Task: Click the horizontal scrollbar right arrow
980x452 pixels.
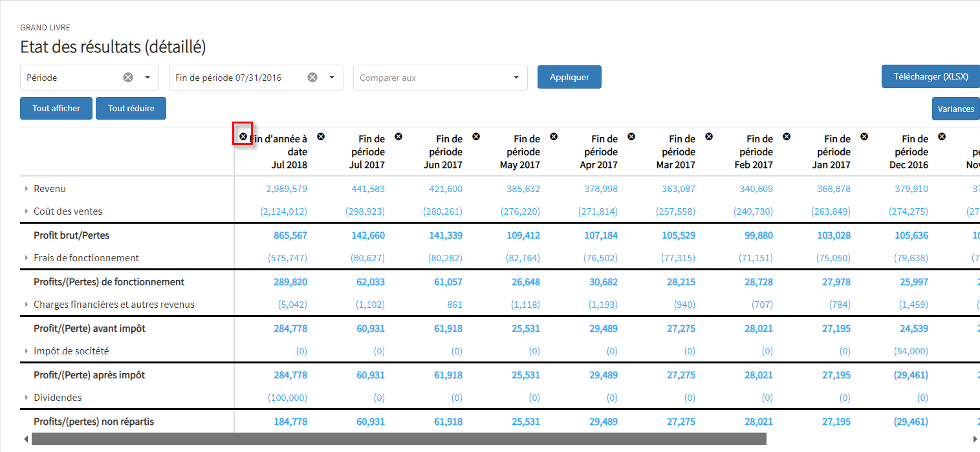Action: click(975, 439)
